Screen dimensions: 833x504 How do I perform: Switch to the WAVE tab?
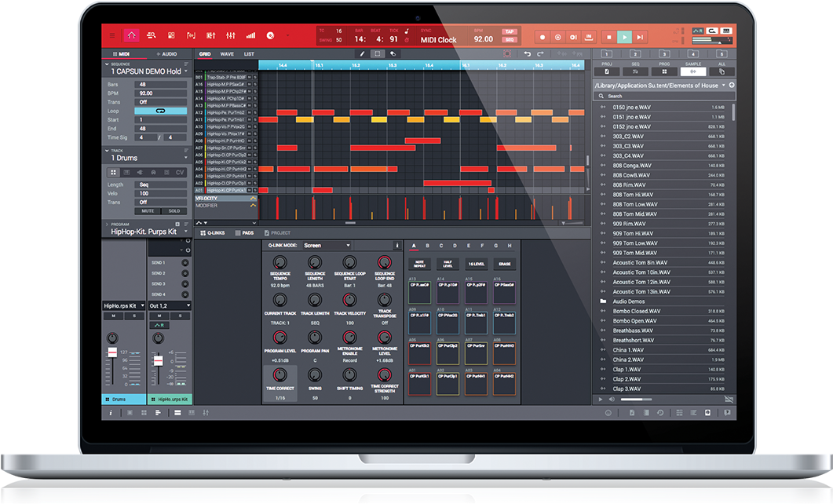coord(227,54)
